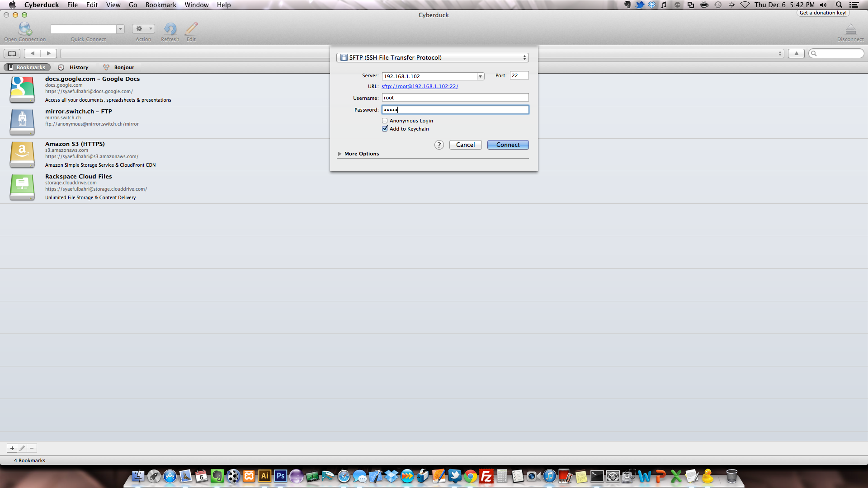868x488 pixels.
Task: Click the Username field containing root
Action: (x=455, y=98)
